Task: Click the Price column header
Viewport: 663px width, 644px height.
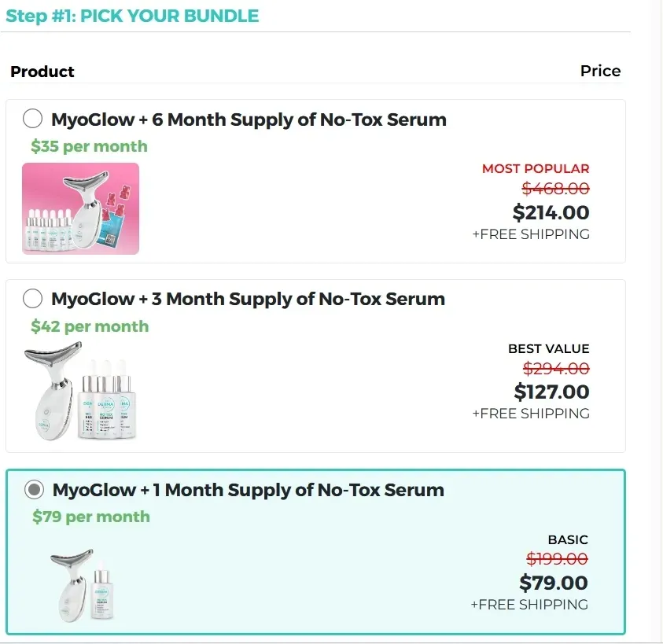Action: pyautogui.click(x=600, y=71)
